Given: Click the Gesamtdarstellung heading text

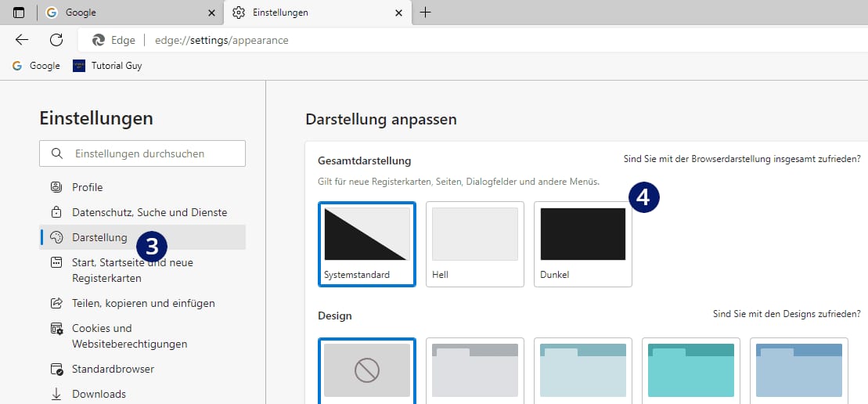Looking at the screenshot, I should click(364, 161).
